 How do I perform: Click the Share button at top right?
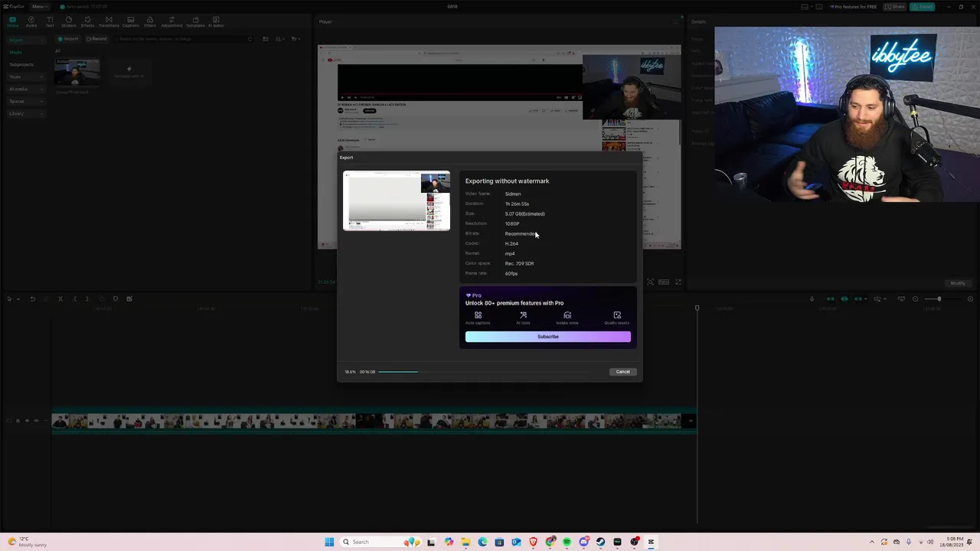tap(894, 6)
